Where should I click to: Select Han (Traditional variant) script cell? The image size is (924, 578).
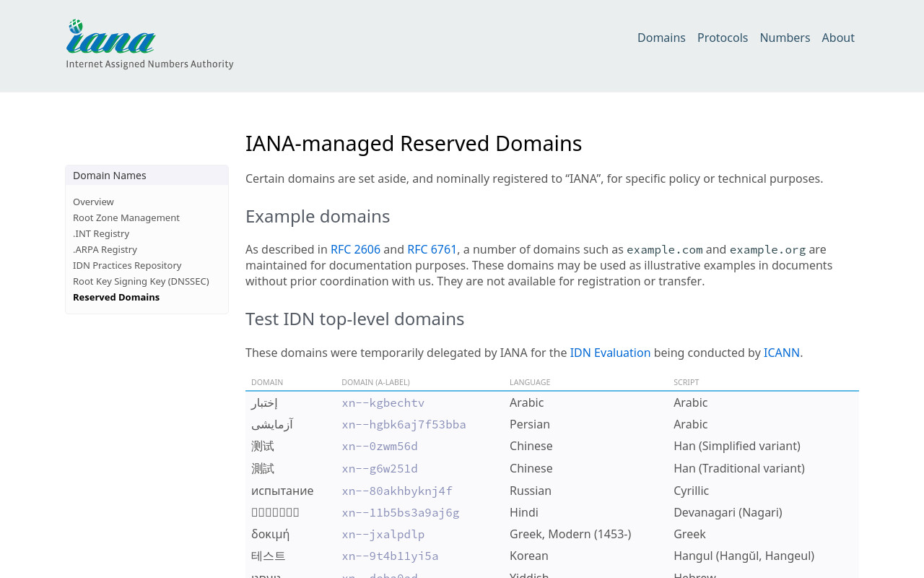739,468
